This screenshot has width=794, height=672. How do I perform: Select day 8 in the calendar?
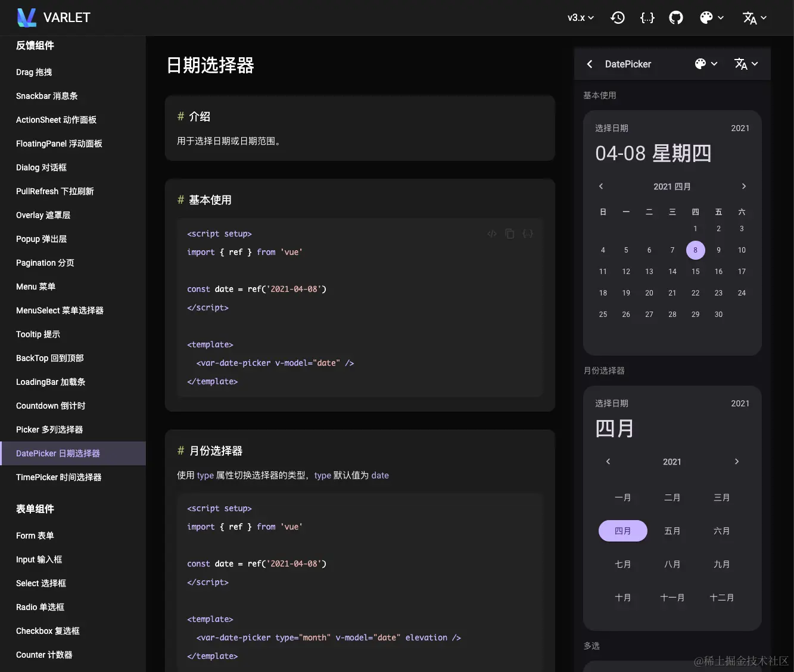point(695,250)
